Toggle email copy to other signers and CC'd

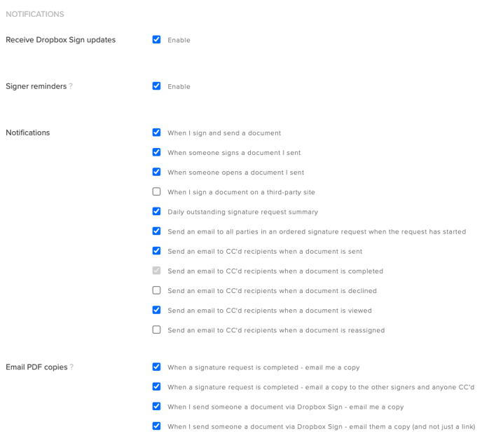(156, 386)
